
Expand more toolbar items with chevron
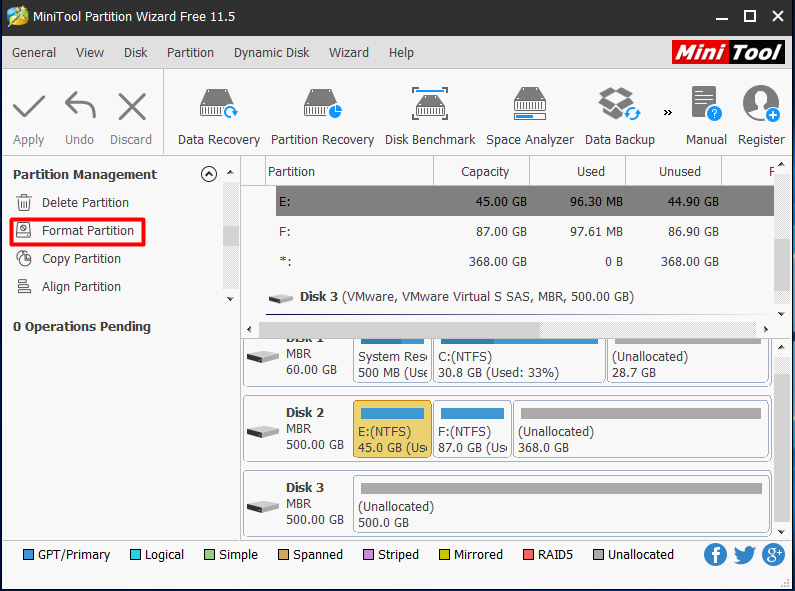click(668, 112)
